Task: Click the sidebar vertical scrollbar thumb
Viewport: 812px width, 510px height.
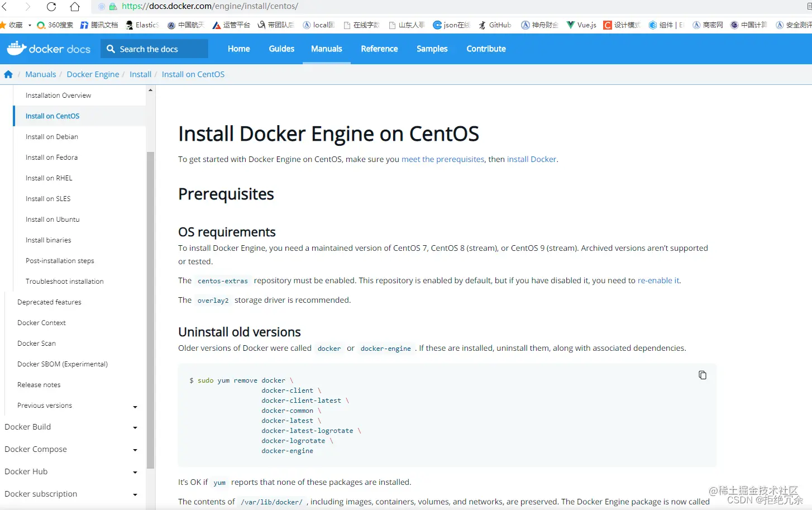Action: pos(150,310)
